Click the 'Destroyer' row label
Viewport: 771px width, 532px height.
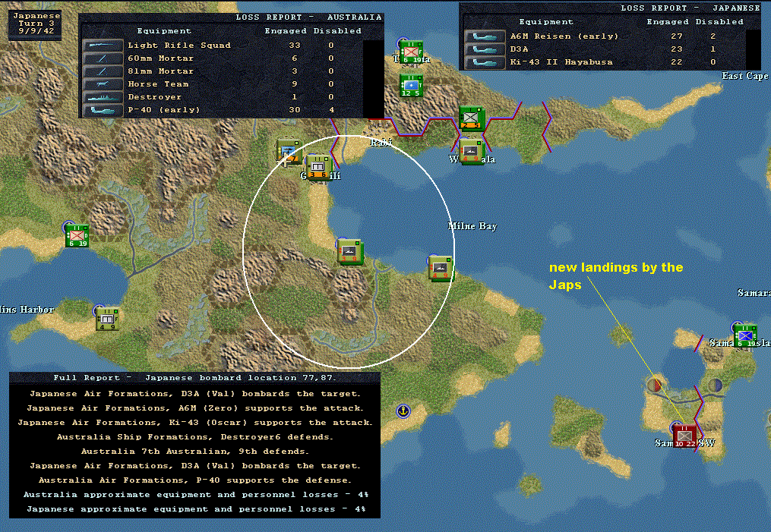pyautogui.click(x=154, y=97)
